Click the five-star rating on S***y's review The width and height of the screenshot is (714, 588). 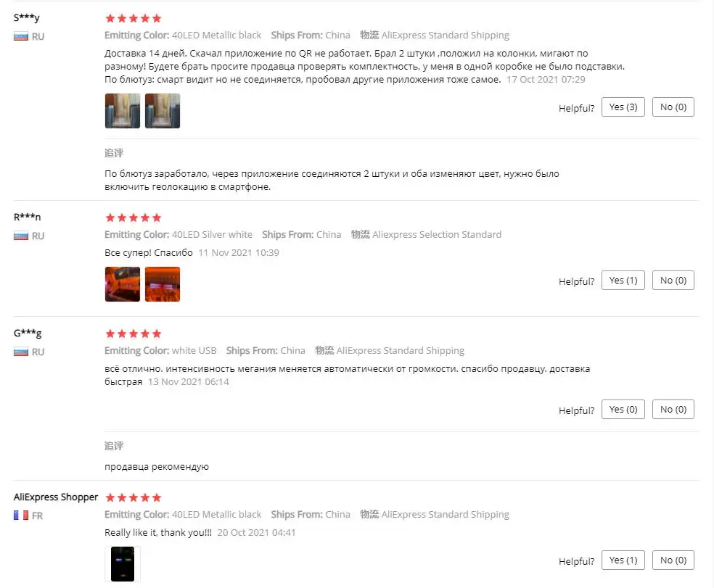tap(134, 18)
